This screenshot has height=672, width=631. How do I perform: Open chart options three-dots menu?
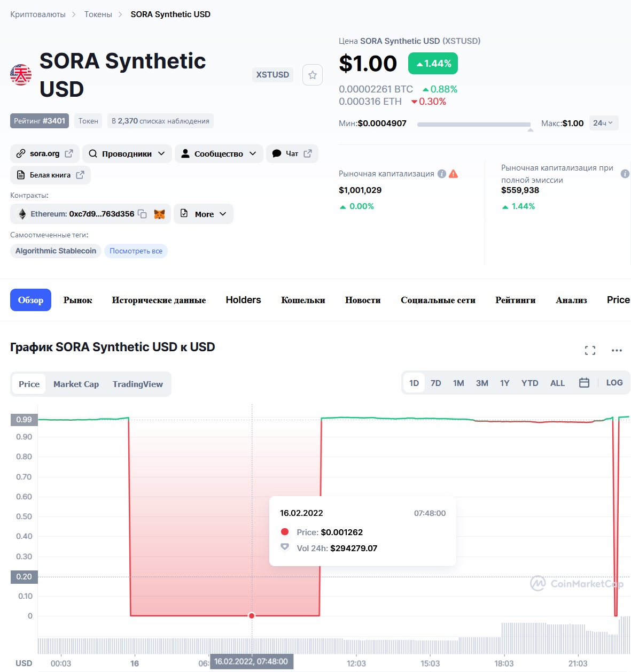click(617, 350)
